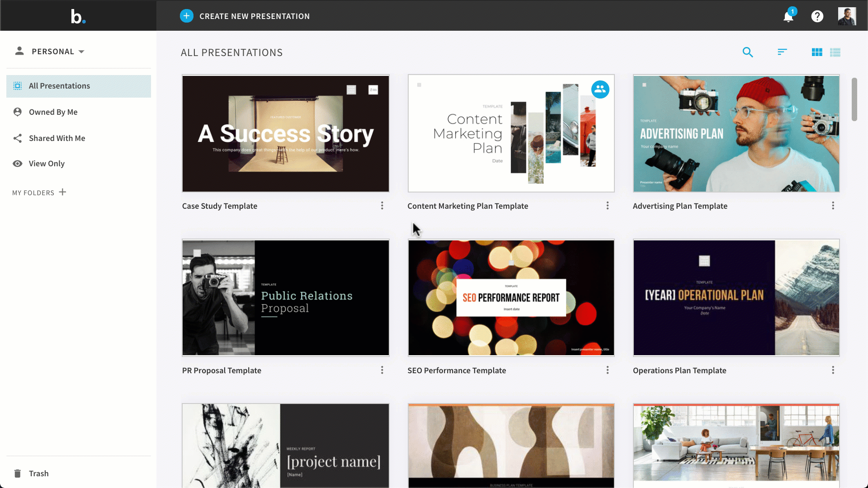Screen dimensions: 868x488
Task: Open PR Proposal Template options menu
Action: (382, 370)
